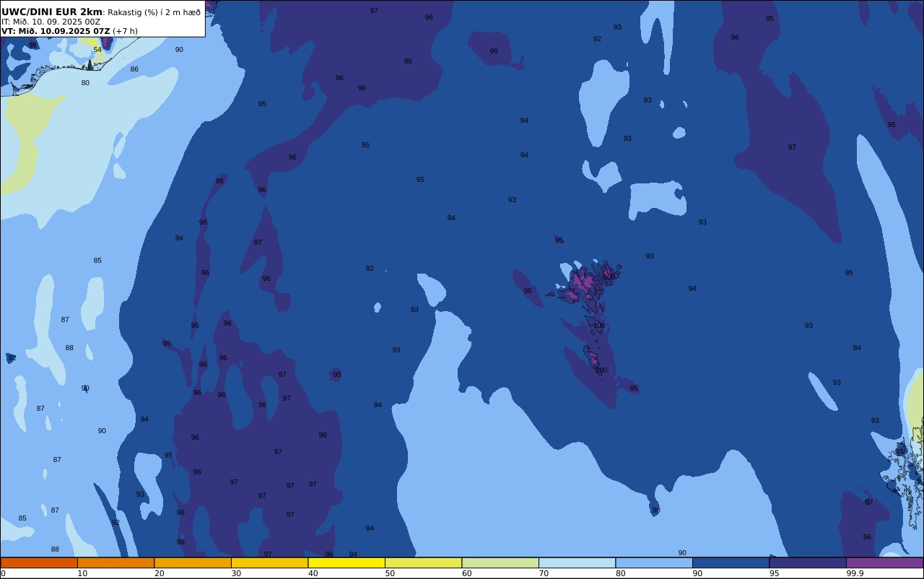Click the '54' humidity value on the map
The image size is (924, 579).
97,50
